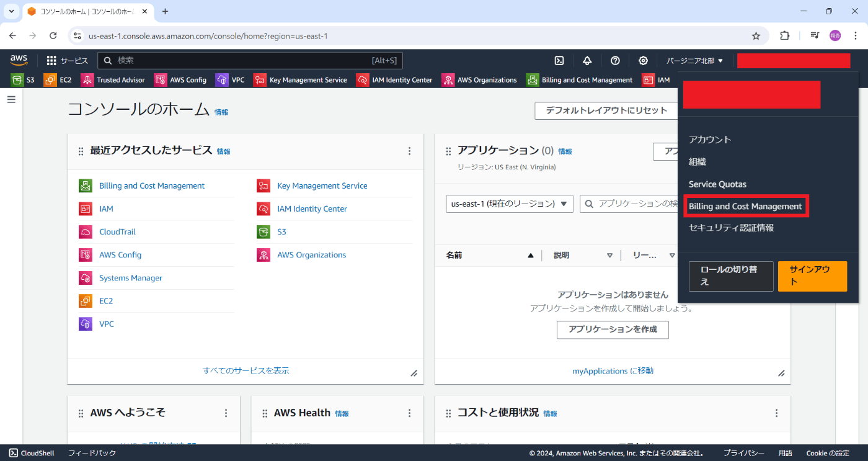The image size is (868, 461).
Task: Open options menu of コストと使用状況 widget
Action: pos(776,413)
